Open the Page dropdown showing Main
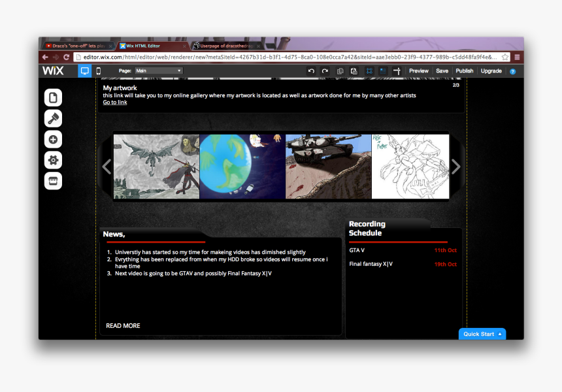 (x=158, y=71)
